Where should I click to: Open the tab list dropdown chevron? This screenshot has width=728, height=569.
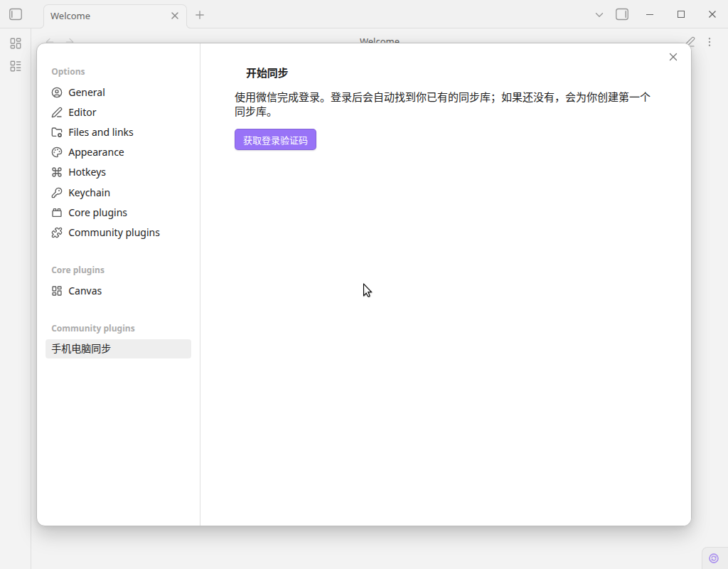[x=599, y=15]
